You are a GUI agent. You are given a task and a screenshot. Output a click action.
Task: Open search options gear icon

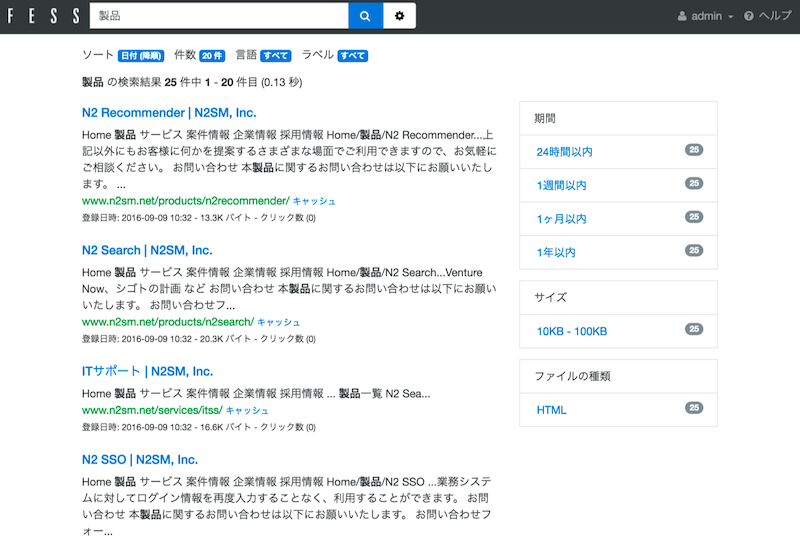(x=400, y=16)
